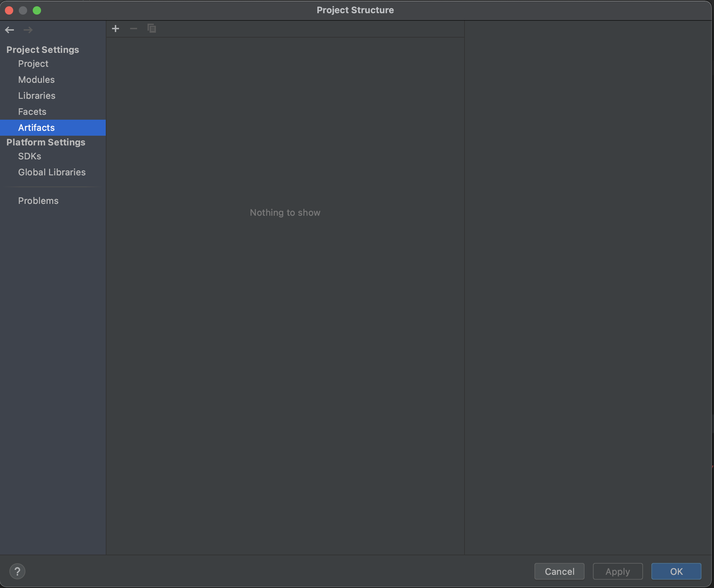Click the Add artifact plus icon

(x=116, y=29)
